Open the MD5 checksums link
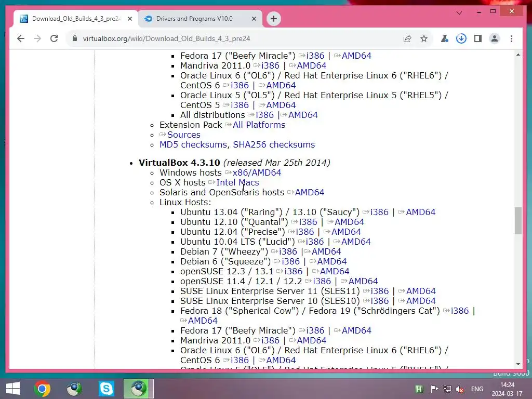532x399 pixels. point(193,144)
